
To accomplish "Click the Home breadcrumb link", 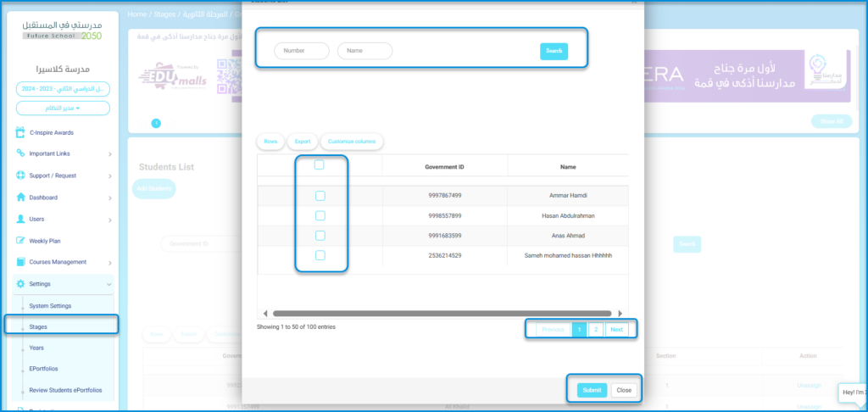I will [x=136, y=14].
